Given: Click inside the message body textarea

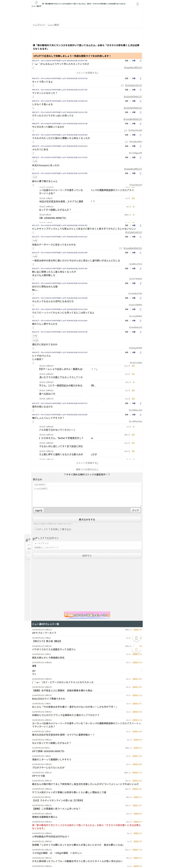Looking at the screenshot, I should (87, 498).
